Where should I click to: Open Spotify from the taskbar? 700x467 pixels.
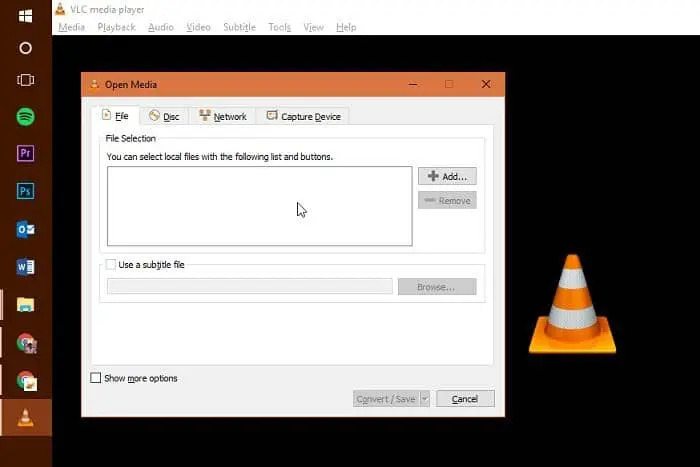[x=26, y=116]
